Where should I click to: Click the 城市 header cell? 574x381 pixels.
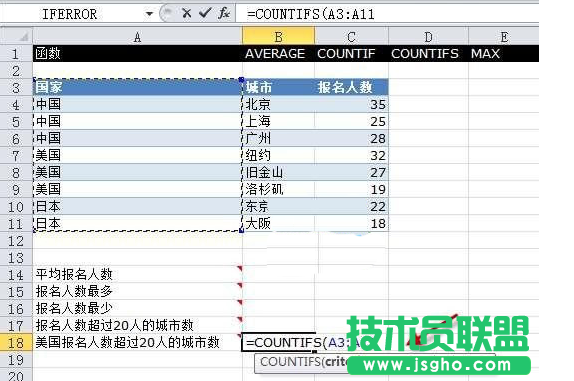(278, 87)
